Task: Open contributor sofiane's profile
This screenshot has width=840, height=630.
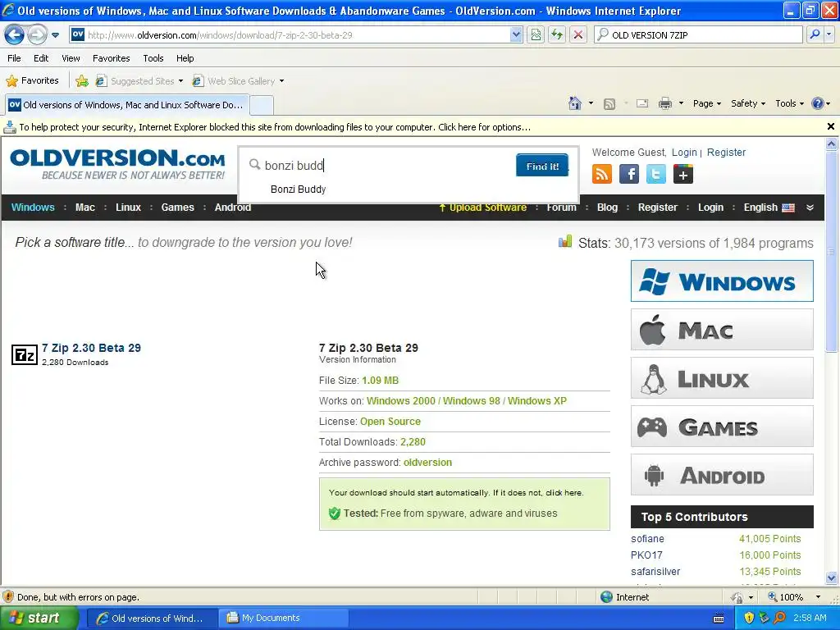Action: (x=647, y=539)
